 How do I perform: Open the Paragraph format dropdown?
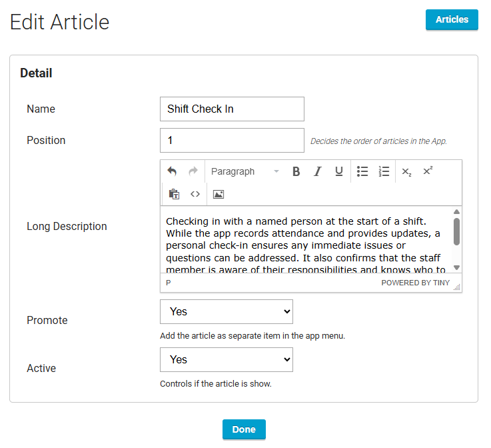[245, 171]
